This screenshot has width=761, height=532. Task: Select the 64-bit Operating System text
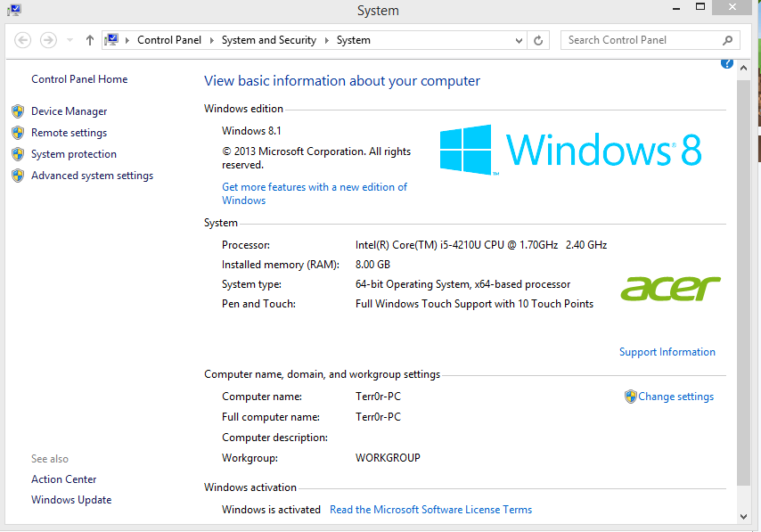coord(462,284)
